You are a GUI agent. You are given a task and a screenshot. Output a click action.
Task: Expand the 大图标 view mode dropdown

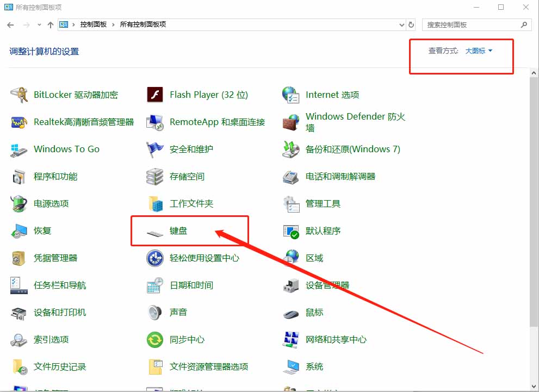tap(479, 51)
